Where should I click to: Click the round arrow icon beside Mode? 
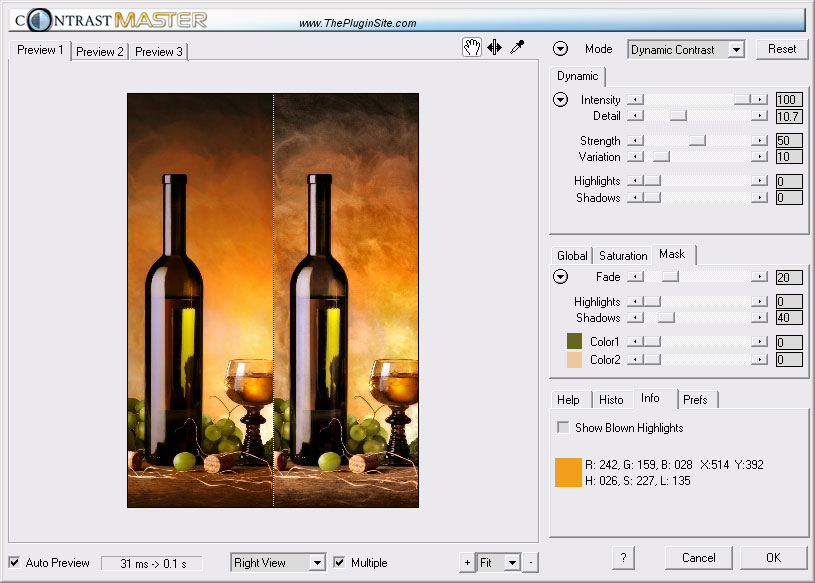(x=561, y=49)
